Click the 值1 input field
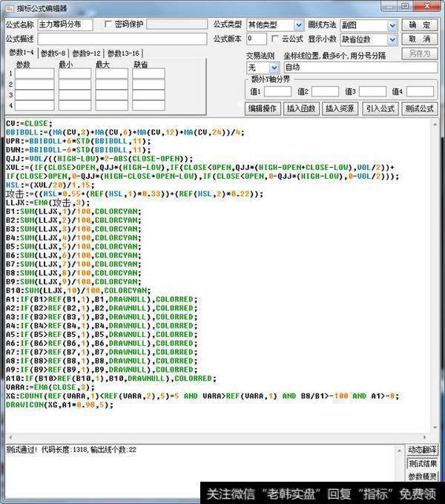Image resolution: width=445 pixels, height=504 pixels. [277, 91]
